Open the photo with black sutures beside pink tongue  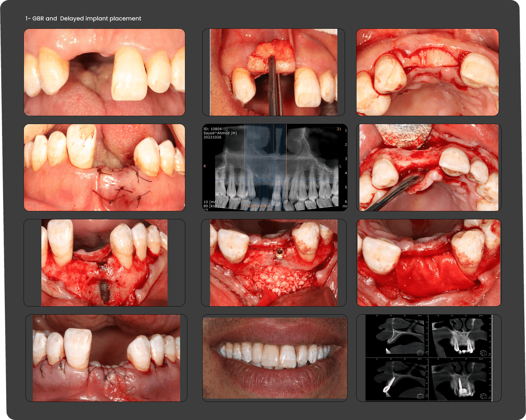(x=104, y=167)
